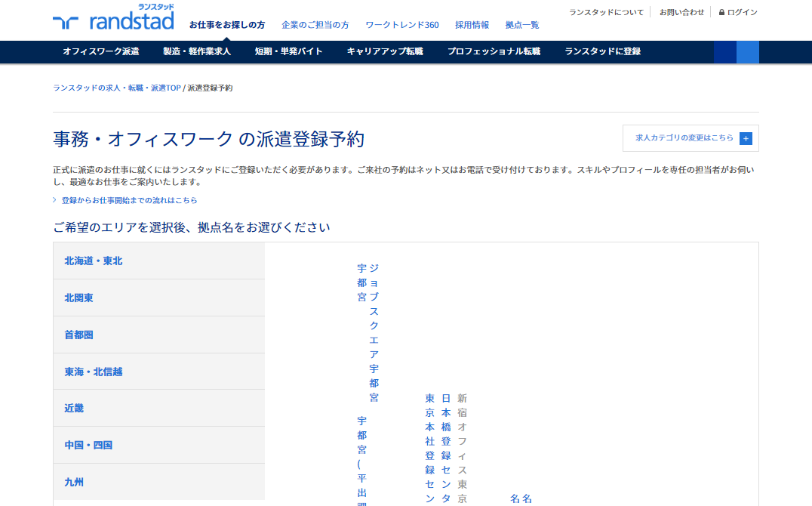The width and height of the screenshot is (812, 506).
Task: Open 短期・単発バイト menu item
Action: point(288,51)
